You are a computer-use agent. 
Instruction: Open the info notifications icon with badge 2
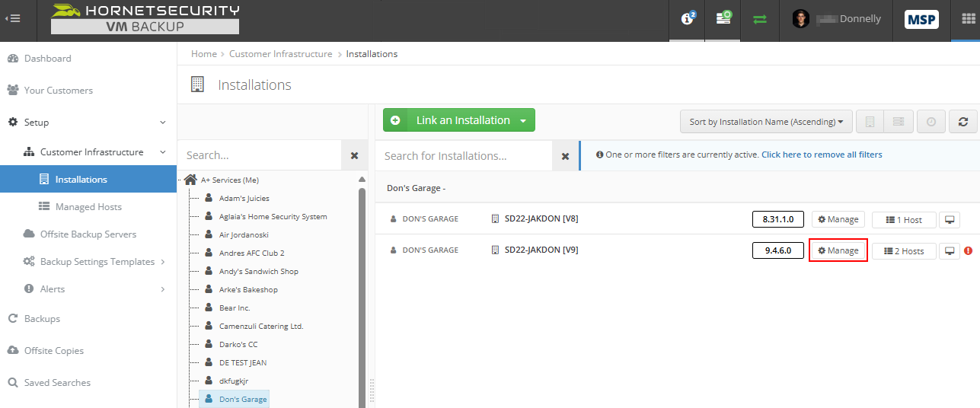(688, 19)
